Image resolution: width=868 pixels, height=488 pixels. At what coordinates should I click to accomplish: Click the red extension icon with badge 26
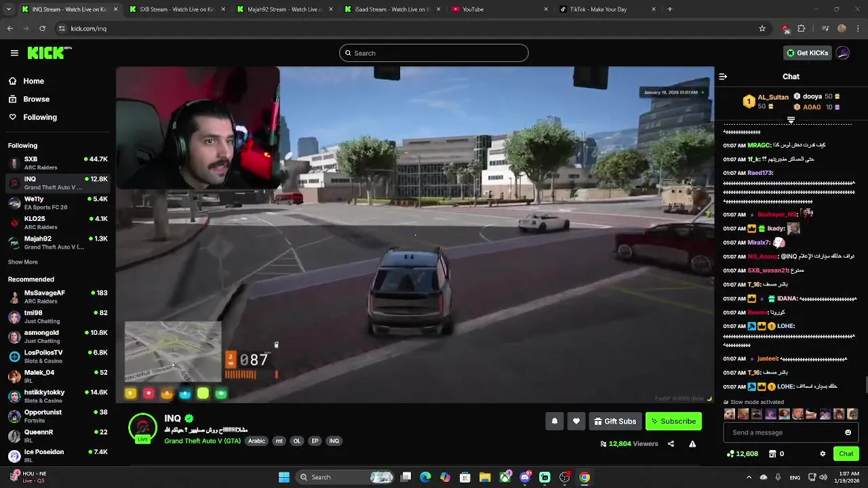click(785, 28)
